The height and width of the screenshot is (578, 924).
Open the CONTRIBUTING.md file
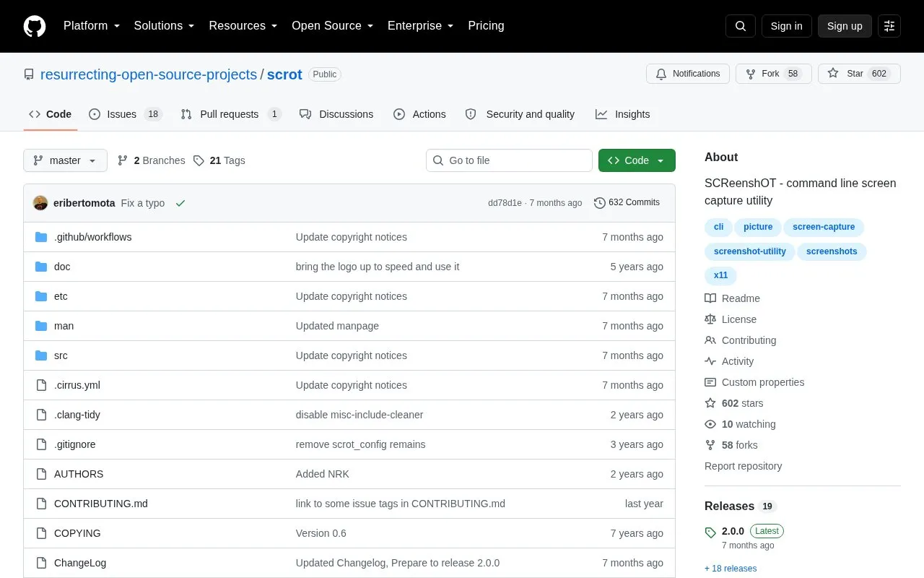tap(101, 504)
